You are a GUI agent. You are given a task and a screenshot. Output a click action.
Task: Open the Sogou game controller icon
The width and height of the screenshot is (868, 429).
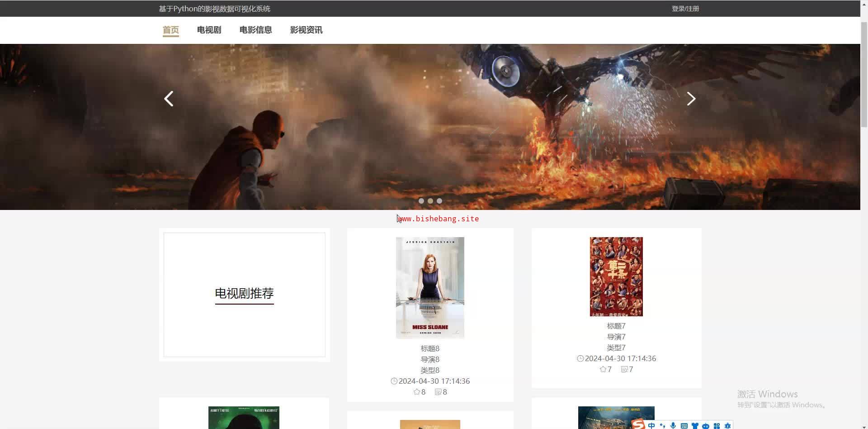coord(706,425)
